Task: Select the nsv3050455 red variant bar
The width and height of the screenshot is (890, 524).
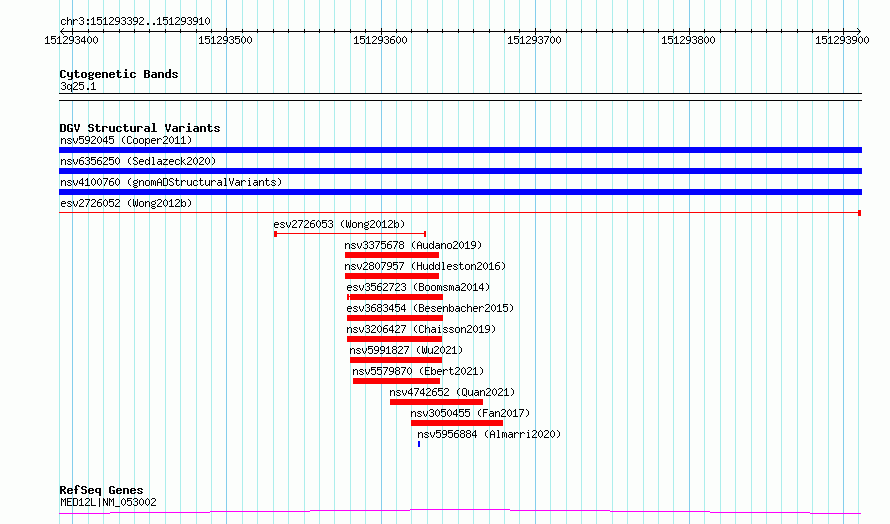Action: (457, 423)
